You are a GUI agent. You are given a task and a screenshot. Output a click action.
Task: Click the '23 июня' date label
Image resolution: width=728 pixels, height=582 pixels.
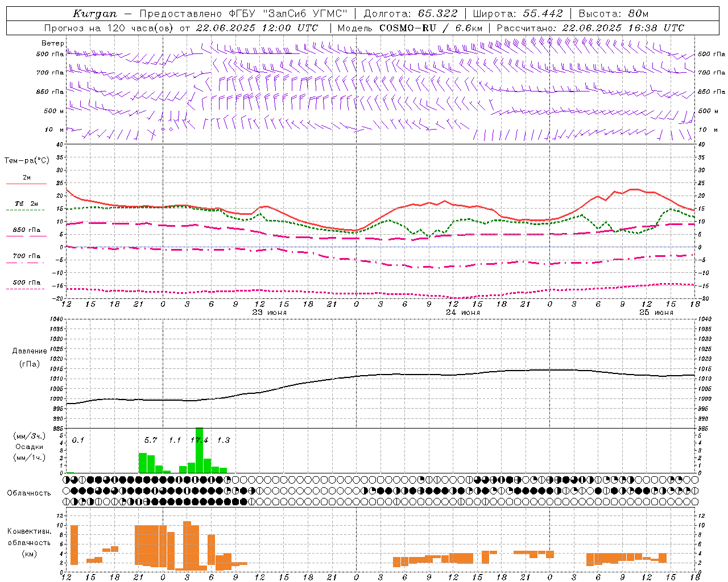(x=269, y=313)
